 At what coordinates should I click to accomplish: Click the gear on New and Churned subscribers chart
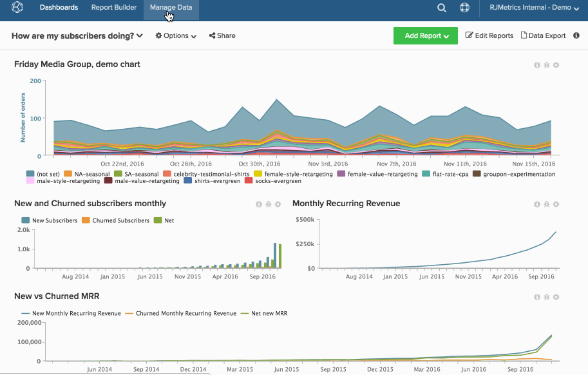277,204
